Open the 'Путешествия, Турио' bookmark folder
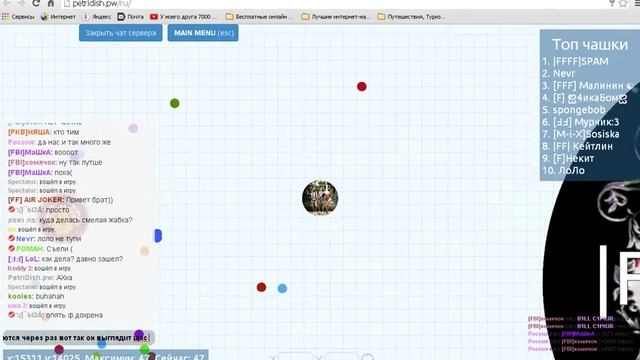640x360 pixels. (411, 17)
